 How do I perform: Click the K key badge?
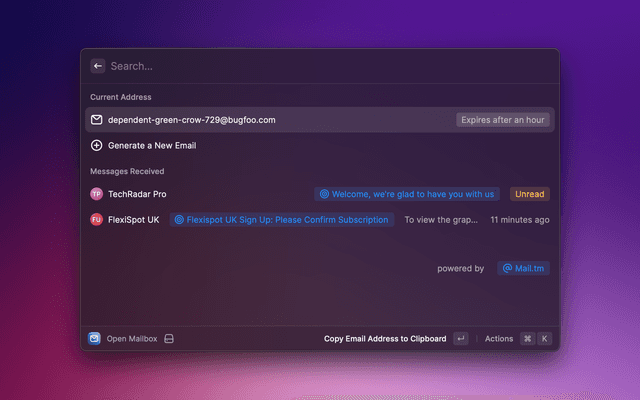click(x=545, y=339)
